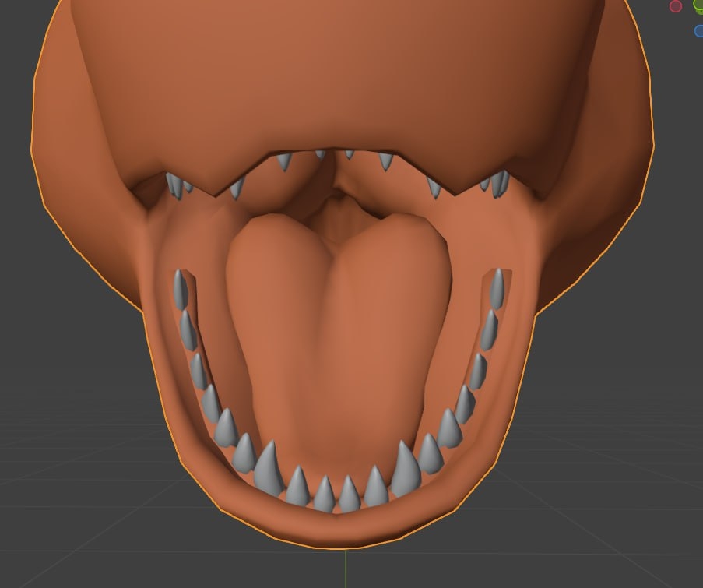Screen dimensions: 703x588
Task: Click the upper-right cluster of small teeth
Action: pyautogui.click(x=497, y=184)
